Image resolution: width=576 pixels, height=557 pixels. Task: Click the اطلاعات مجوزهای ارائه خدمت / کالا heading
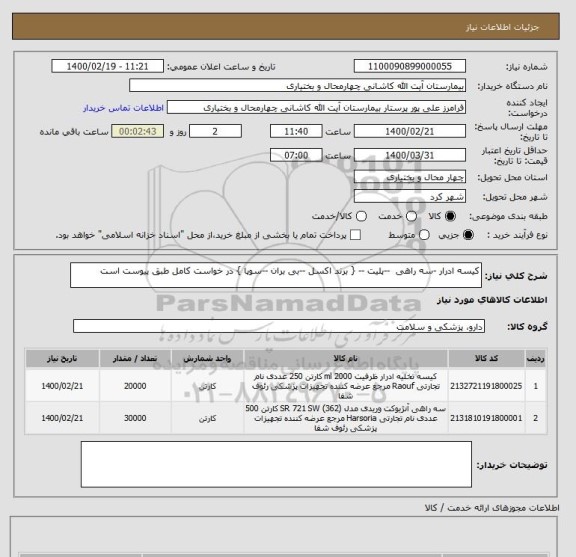[x=492, y=508]
